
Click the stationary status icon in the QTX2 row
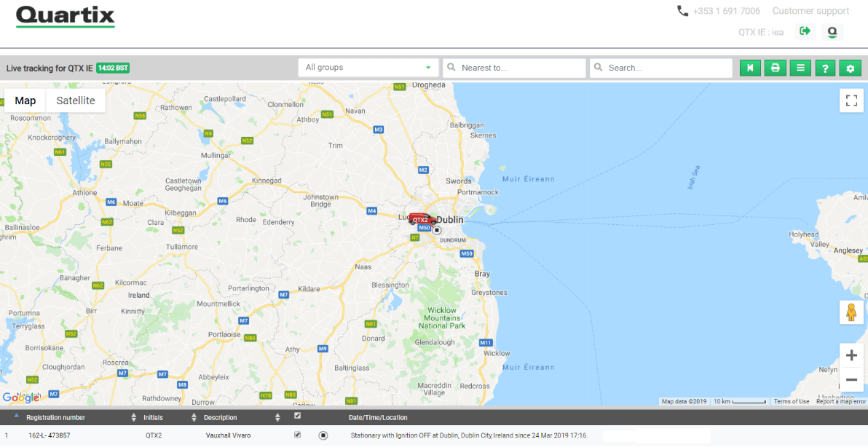(x=323, y=435)
